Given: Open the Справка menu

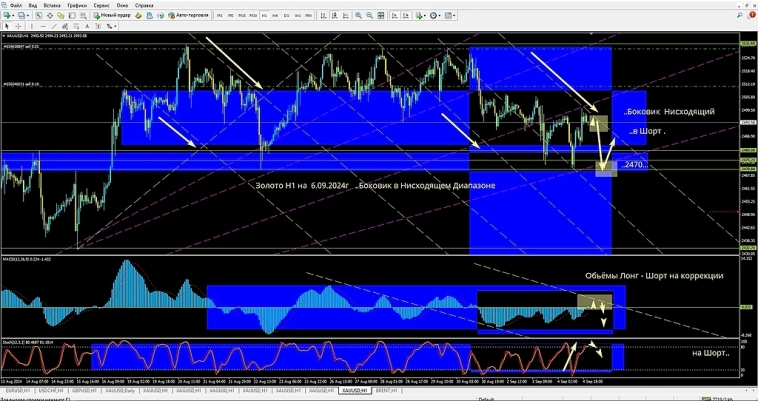Looking at the screenshot, I should click(144, 5).
